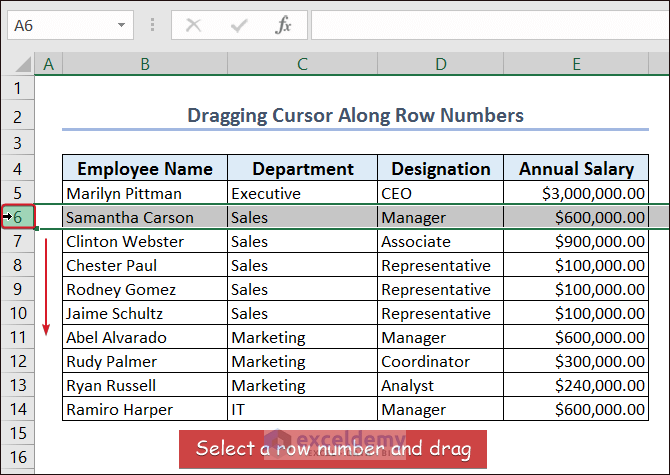Viewport: 670px width, 475px height.
Task: Select column C header
Action: point(302,64)
